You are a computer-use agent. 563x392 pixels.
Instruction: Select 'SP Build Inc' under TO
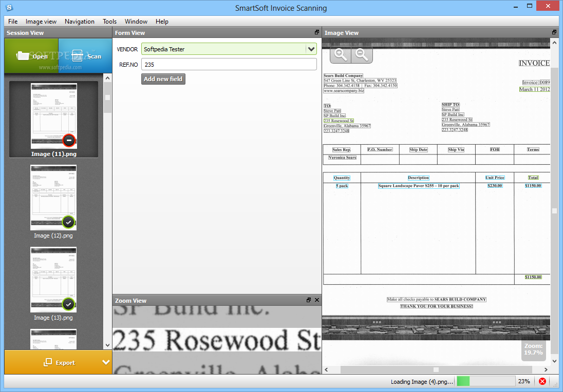tap(334, 116)
